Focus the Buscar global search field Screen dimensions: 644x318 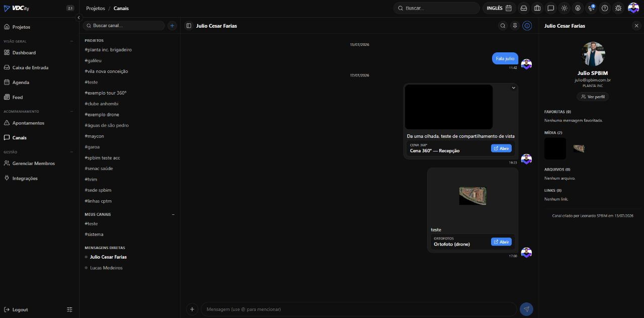point(437,8)
